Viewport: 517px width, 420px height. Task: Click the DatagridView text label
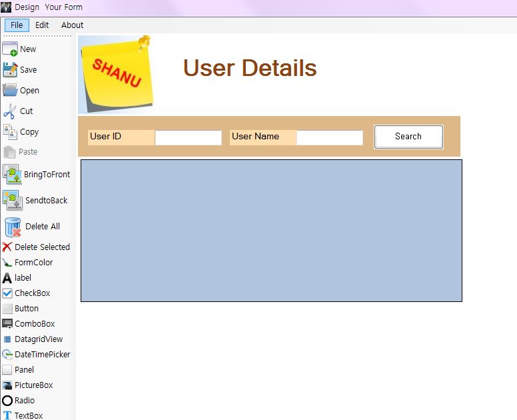click(x=39, y=339)
